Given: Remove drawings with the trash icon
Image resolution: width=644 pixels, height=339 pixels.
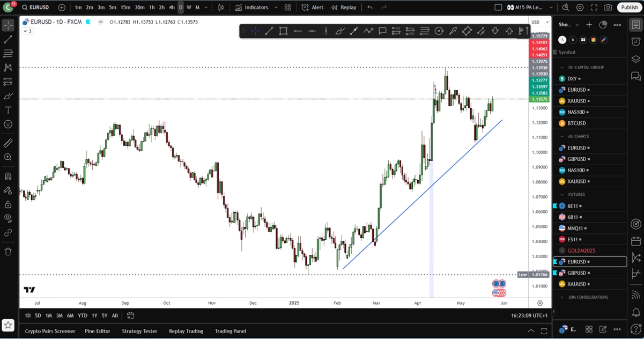Looking at the screenshot, I should pyautogui.click(x=8, y=252).
